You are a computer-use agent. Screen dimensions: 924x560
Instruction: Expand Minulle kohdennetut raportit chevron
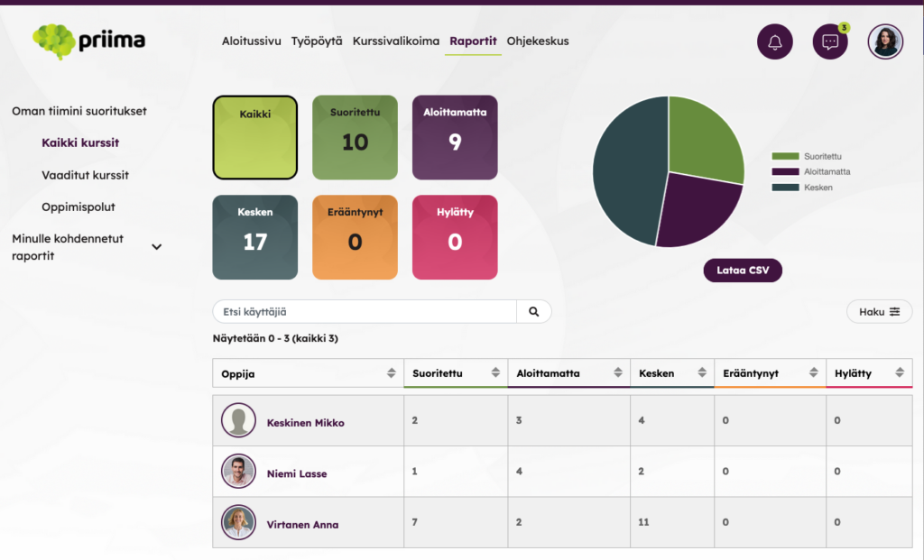tap(156, 247)
